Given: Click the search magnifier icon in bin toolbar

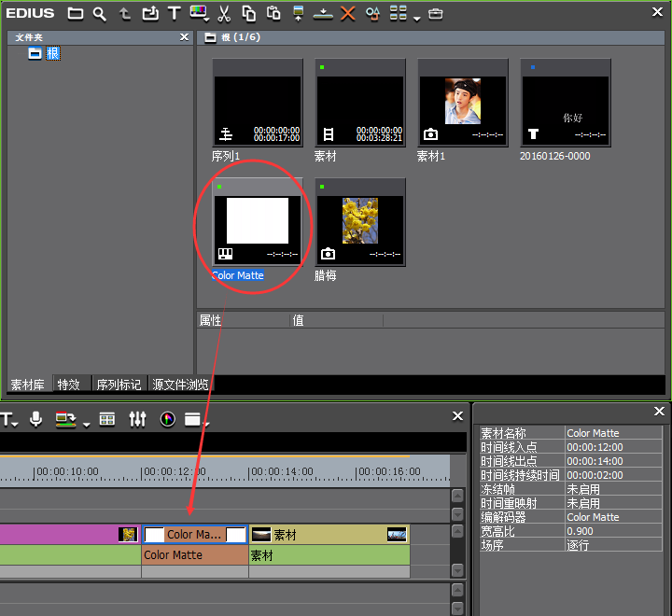Looking at the screenshot, I should (x=100, y=13).
